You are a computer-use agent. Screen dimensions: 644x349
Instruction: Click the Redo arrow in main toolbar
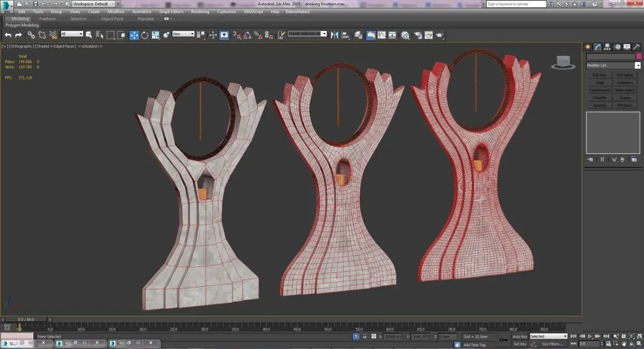point(18,35)
